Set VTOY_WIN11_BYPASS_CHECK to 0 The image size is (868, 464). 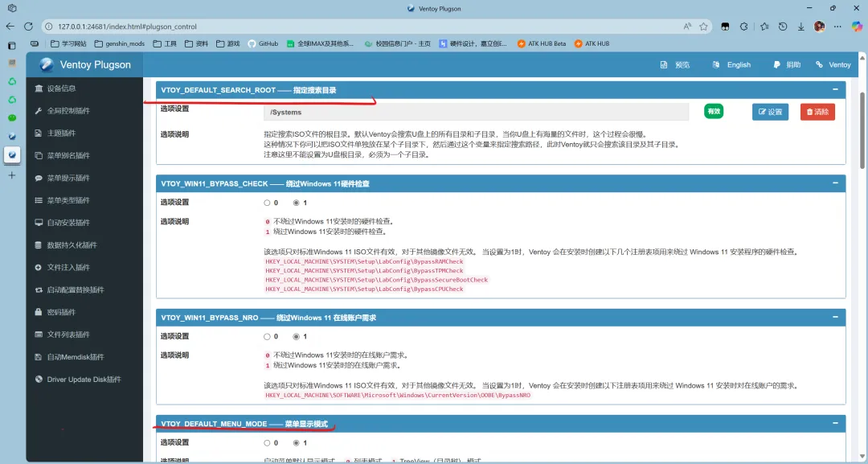[267, 203]
